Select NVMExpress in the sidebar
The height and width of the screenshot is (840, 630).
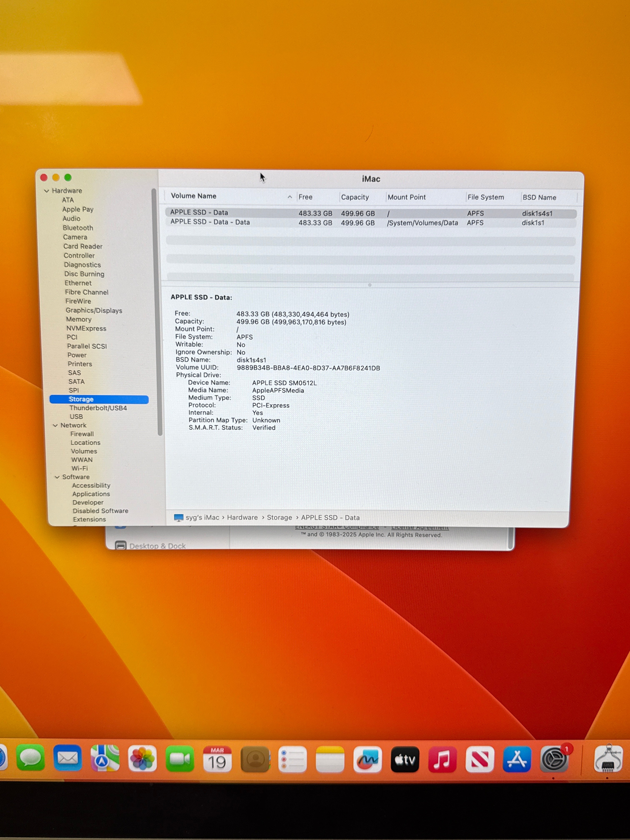[x=87, y=329]
